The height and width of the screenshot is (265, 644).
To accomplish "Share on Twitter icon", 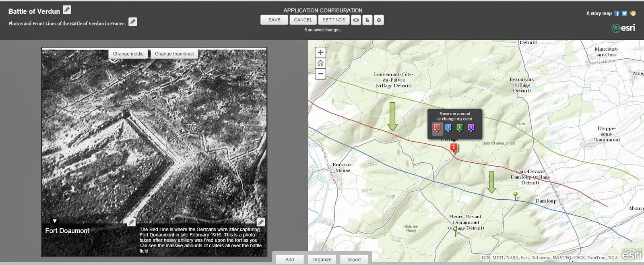I will click(624, 13).
